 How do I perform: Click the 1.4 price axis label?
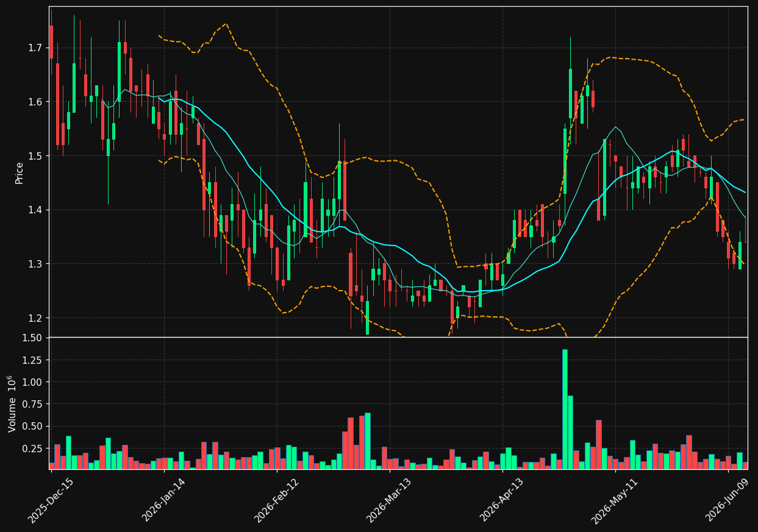pyautogui.click(x=36, y=210)
